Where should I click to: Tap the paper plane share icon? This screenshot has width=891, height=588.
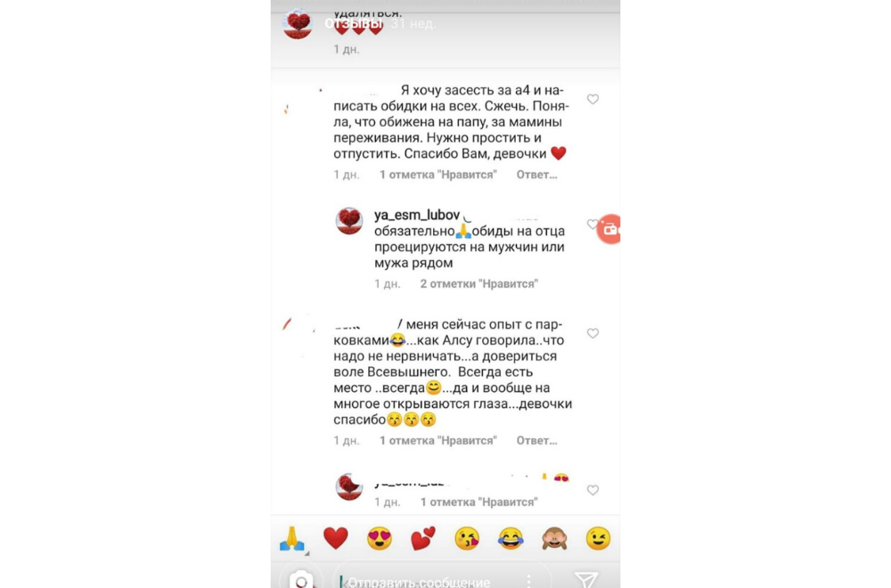[586, 579]
